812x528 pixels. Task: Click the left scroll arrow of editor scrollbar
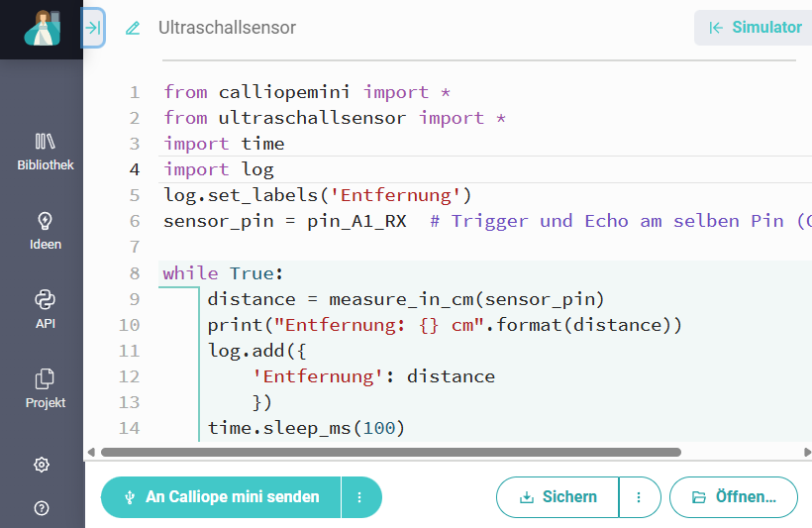tap(92, 452)
